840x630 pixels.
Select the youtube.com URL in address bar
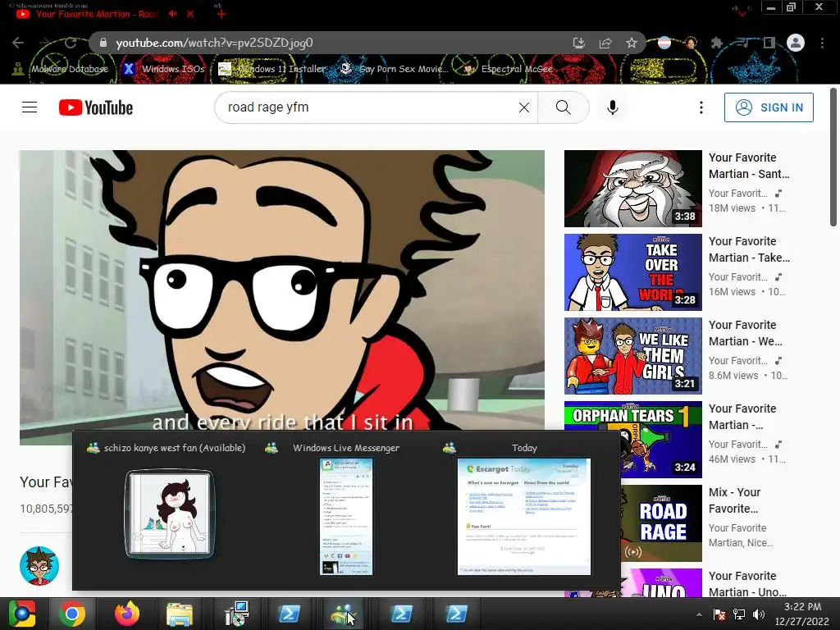pos(214,43)
